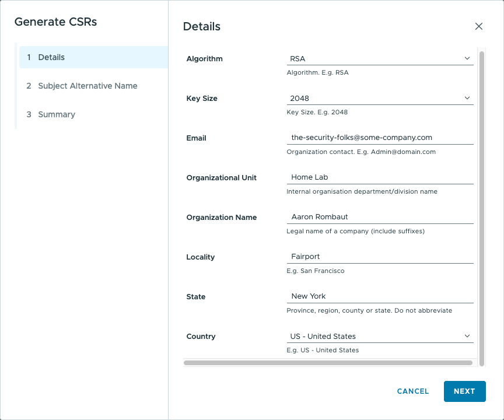Click the Email input field
The width and height of the screenshot is (504, 420).
click(x=380, y=138)
